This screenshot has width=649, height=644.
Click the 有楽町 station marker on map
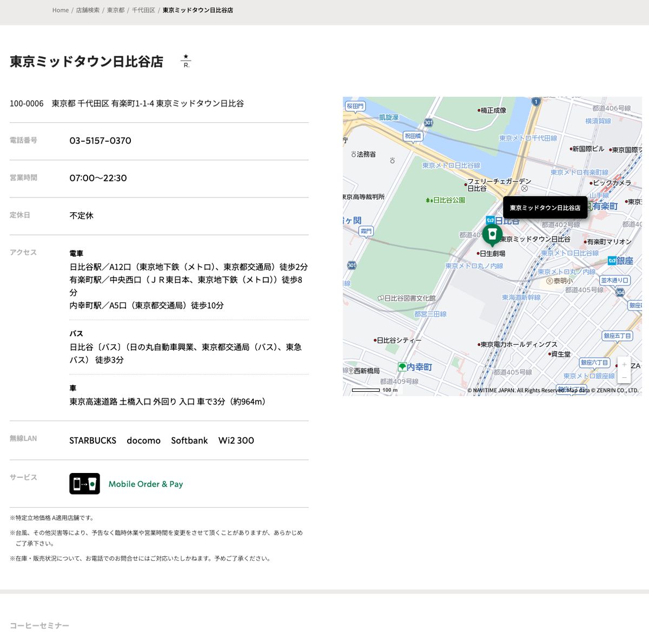point(590,206)
